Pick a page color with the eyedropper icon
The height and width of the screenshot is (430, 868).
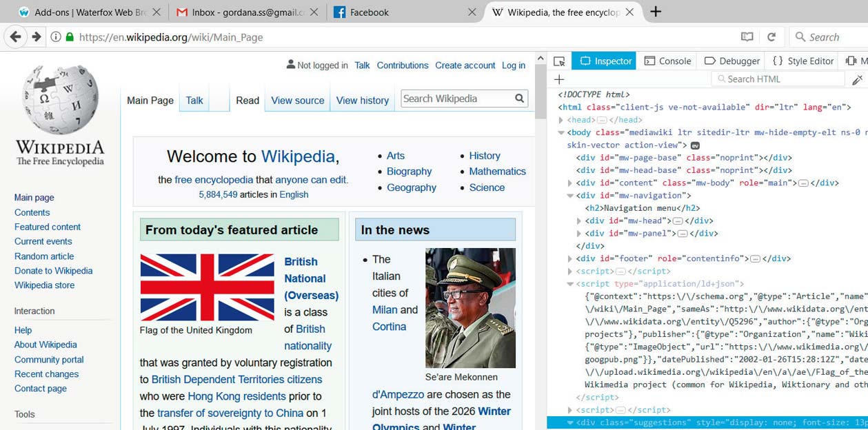point(857,79)
